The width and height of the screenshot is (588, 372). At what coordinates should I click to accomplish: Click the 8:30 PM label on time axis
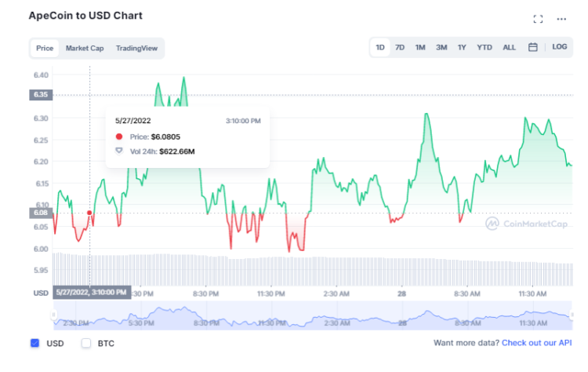click(205, 294)
